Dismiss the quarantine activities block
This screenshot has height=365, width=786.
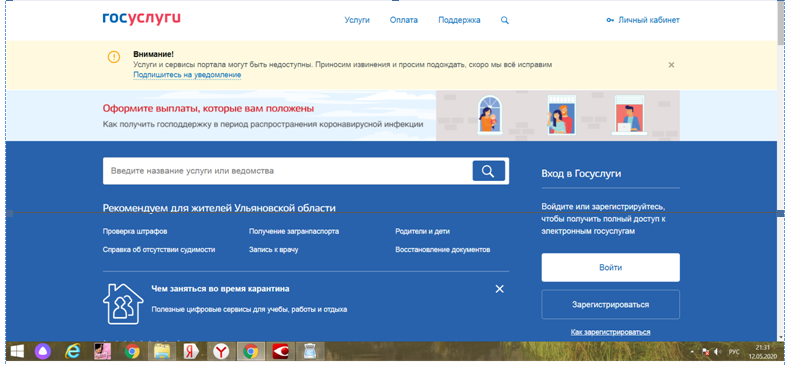[x=499, y=289]
